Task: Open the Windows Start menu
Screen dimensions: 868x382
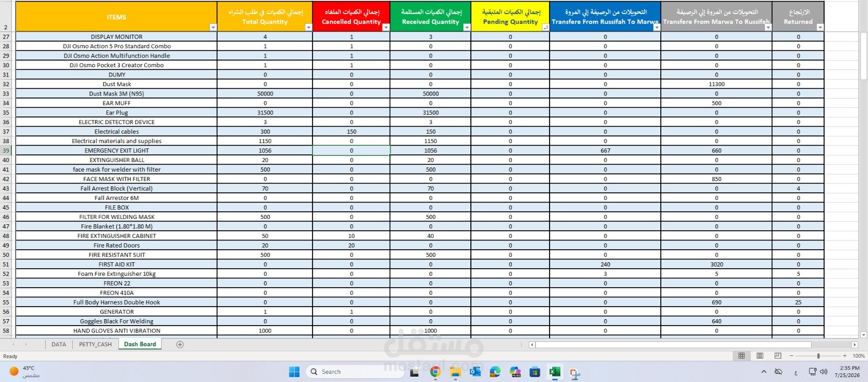Action: click(294, 372)
